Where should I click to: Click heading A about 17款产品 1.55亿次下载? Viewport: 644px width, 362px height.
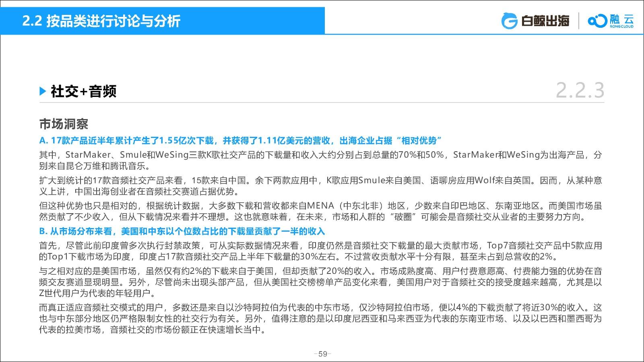[x=241, y=140]
